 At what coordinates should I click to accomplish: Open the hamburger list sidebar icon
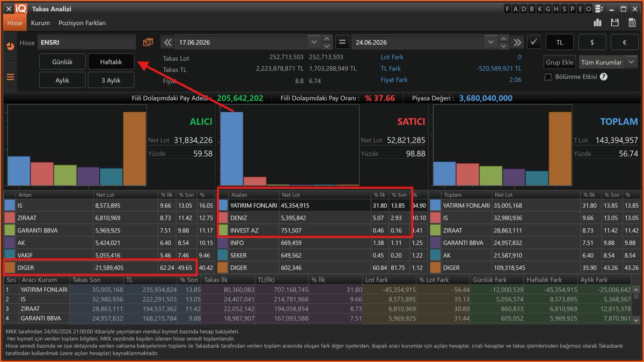click(10, 77)
